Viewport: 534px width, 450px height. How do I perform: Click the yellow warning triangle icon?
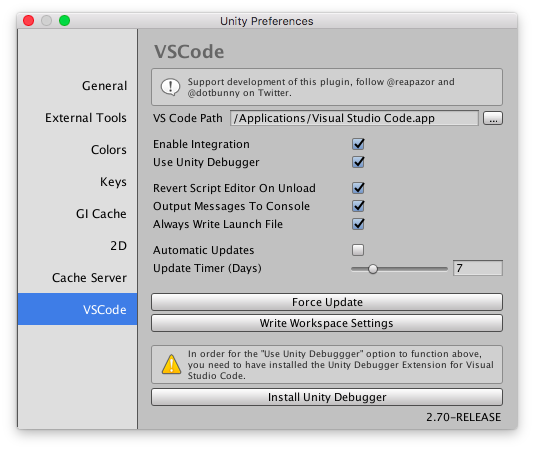point(171,364)
